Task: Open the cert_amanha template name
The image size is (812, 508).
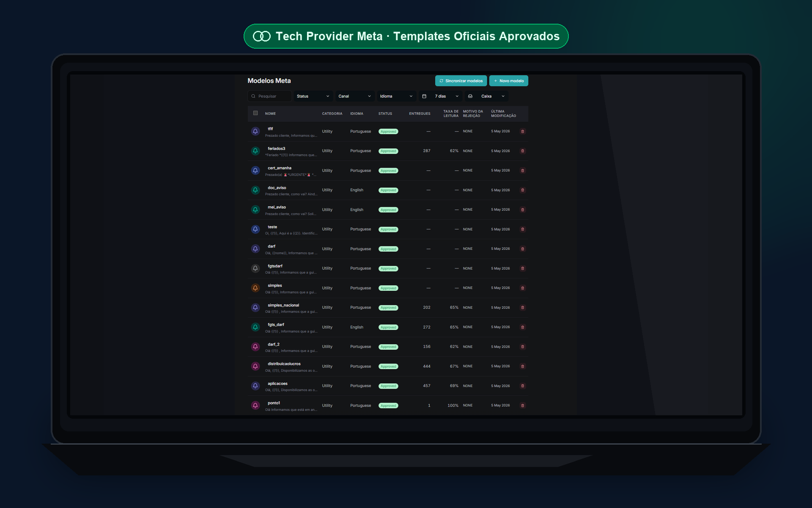Action: (280, 168)
